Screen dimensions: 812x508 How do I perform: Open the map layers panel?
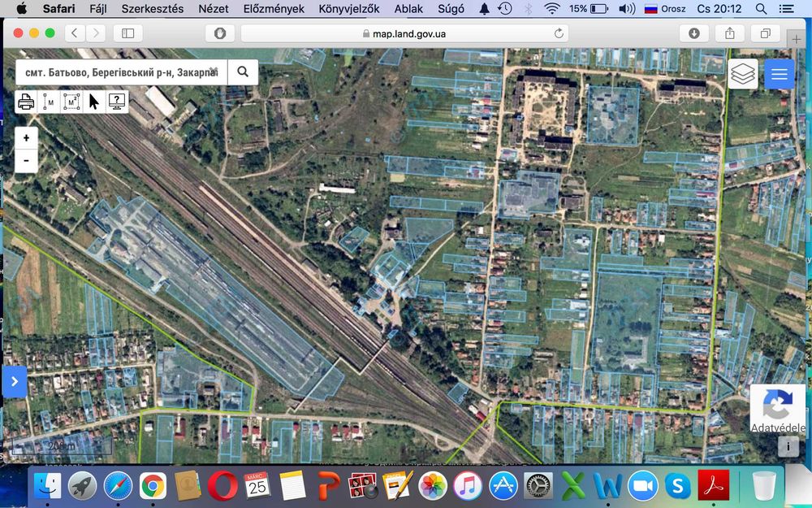pos(743,74)
